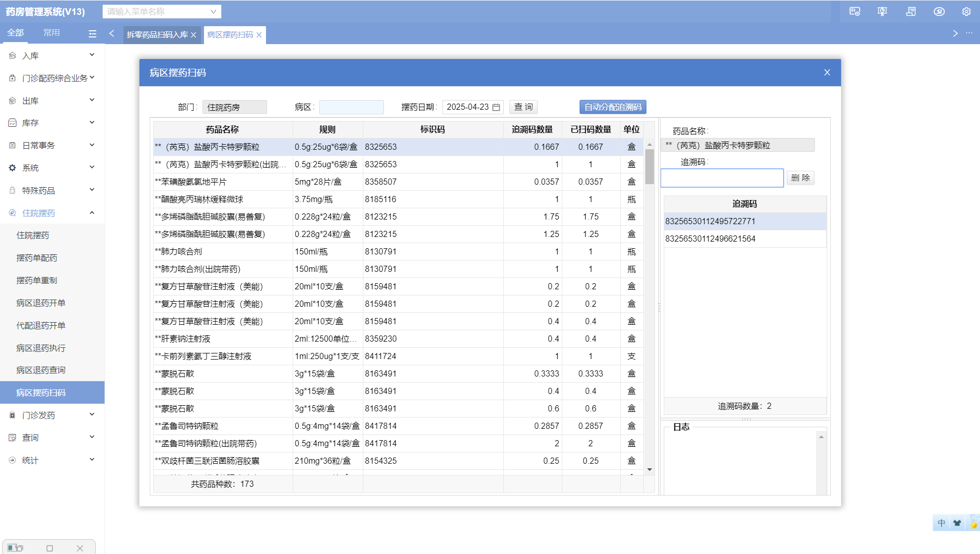Click the 统计 sidebar icon
This screenshot has width=980, height=554.
pyautogui.click(x=12, y=460)
